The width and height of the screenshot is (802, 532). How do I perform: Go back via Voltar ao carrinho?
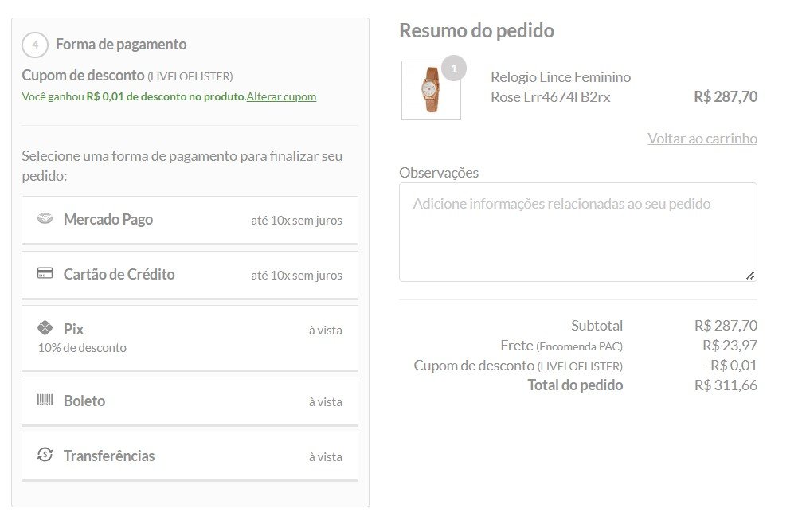tap(702, 138)
